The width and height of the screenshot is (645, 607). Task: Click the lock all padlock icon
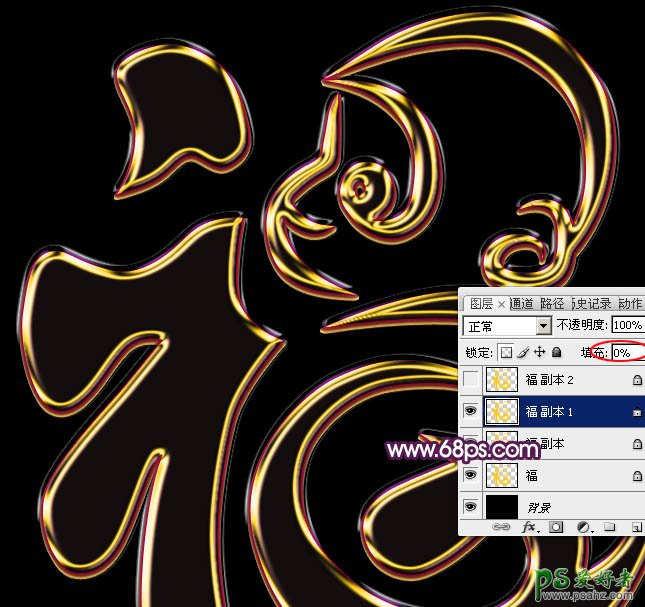[x=556, y=352]
